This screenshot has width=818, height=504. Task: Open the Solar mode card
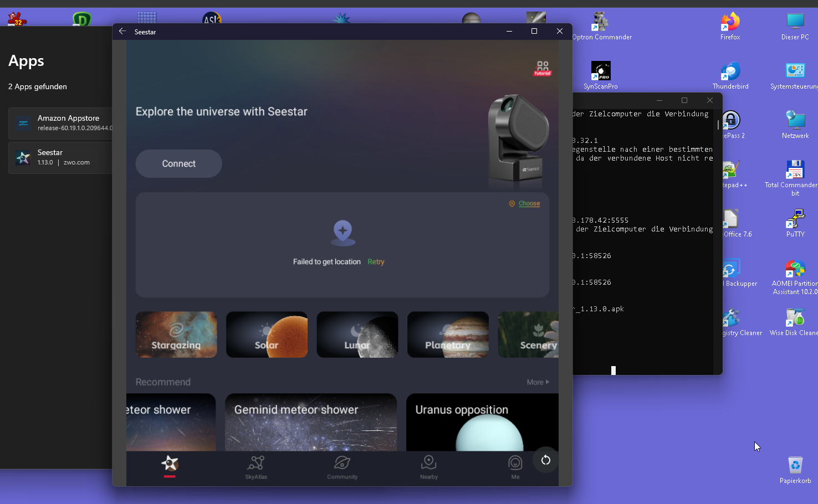click(x=267, y=335)
